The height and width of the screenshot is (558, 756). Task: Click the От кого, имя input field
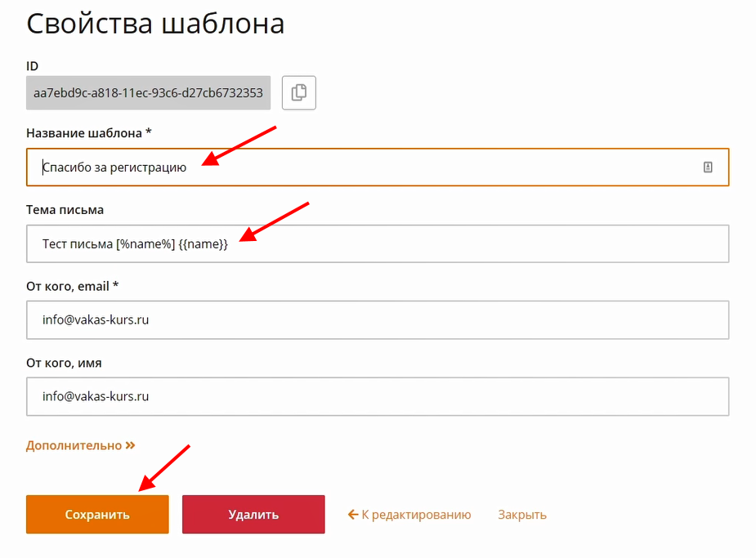377,396
